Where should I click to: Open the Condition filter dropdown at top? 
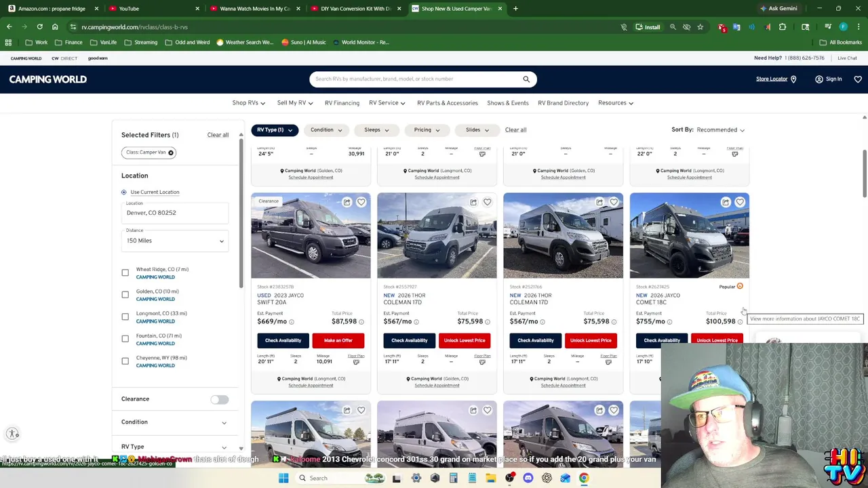tap(326, 130)
